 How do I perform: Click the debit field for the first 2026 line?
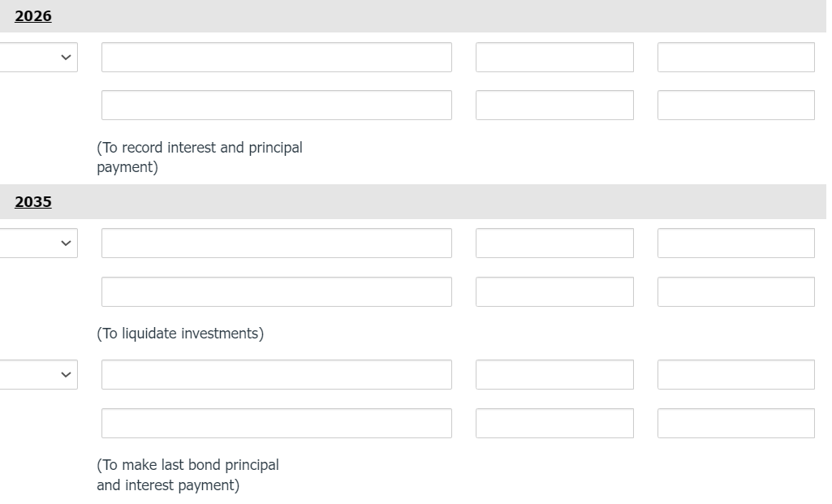tap(554, 57)
